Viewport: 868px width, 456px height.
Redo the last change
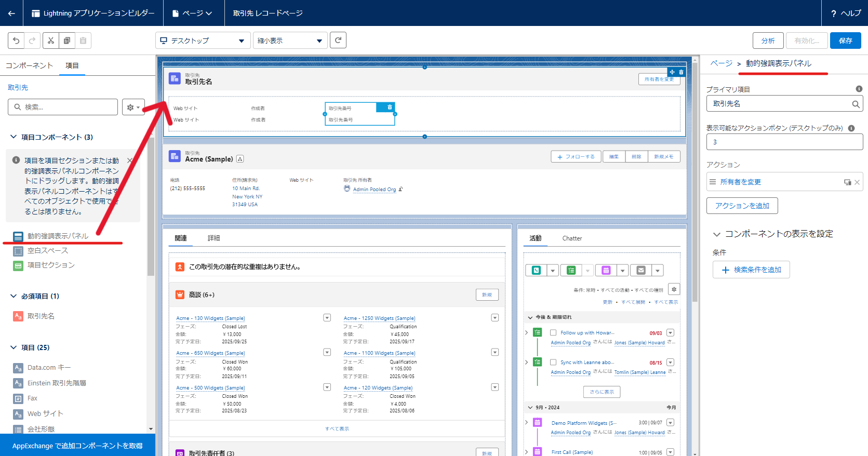[x=32, y=41]
